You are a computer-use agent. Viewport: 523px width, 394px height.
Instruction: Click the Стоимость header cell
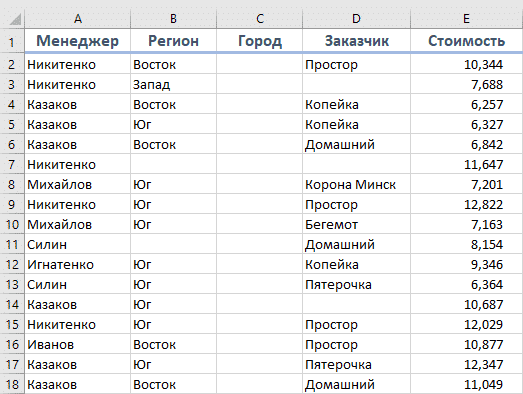pyautogui.click(x=466, y=41)
